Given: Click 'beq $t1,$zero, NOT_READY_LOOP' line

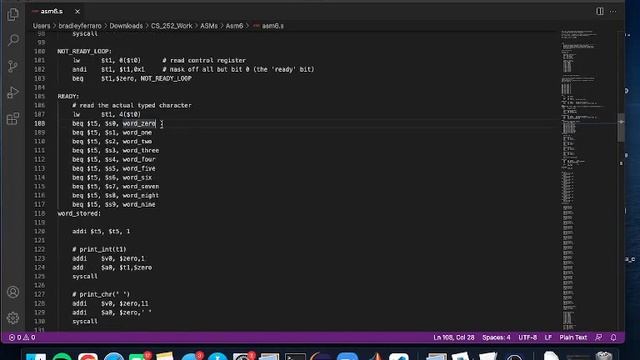Looking at the screenshot, I should [x=132, y=78].
